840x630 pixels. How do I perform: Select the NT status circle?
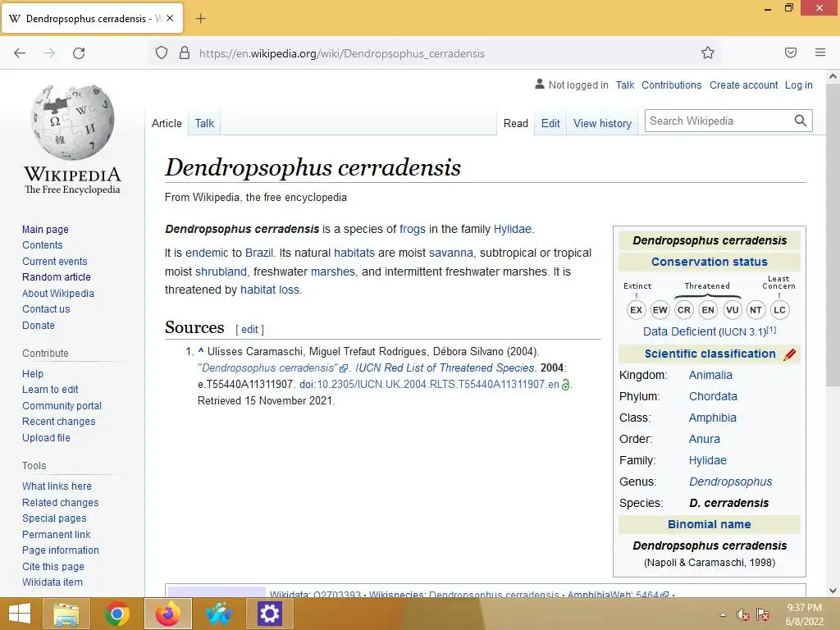(x=756, y=309)
